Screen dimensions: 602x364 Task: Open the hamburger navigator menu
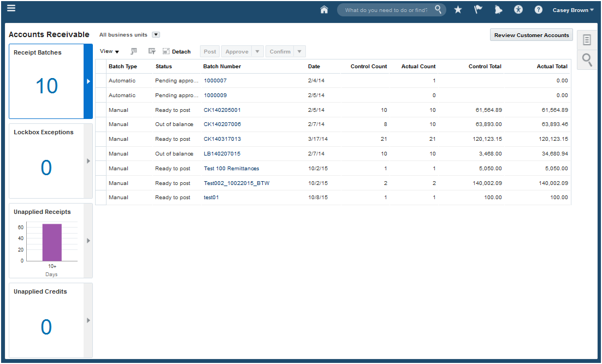pos(11,8)
